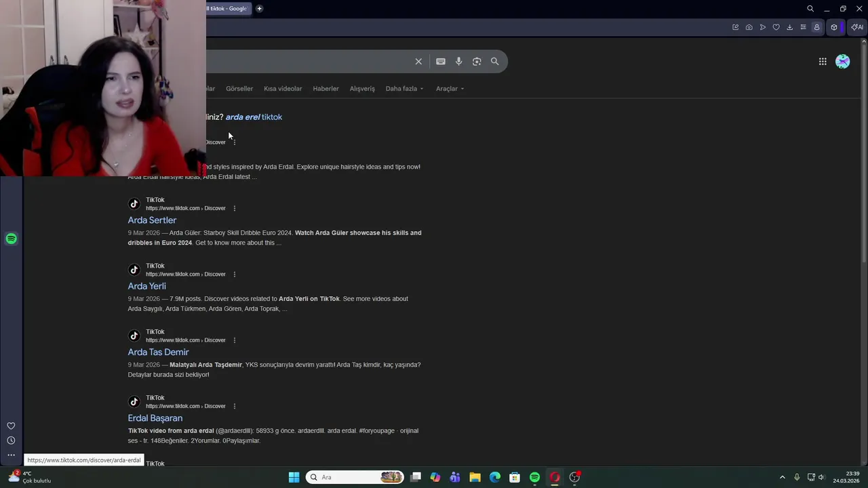Open the send arrow icon in the address bar
The width and height of the screenshot is (868, 488).
click(x=763, y=27)
